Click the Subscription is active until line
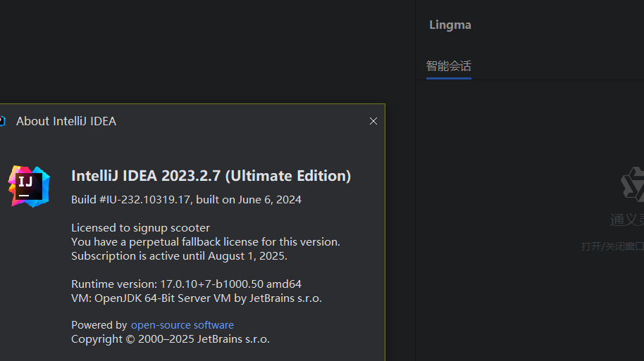The image size is (644, 361). [x=179, y=255]
